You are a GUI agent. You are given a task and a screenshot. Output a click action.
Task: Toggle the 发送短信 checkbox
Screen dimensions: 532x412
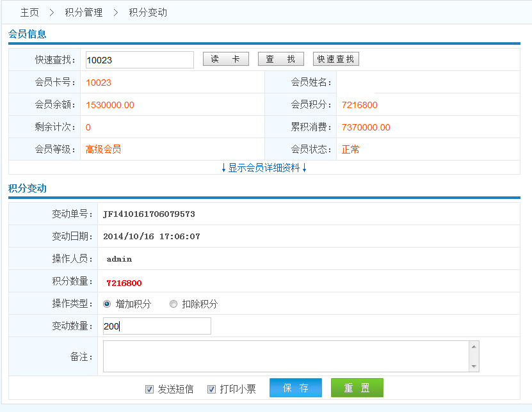click(150, 389)
